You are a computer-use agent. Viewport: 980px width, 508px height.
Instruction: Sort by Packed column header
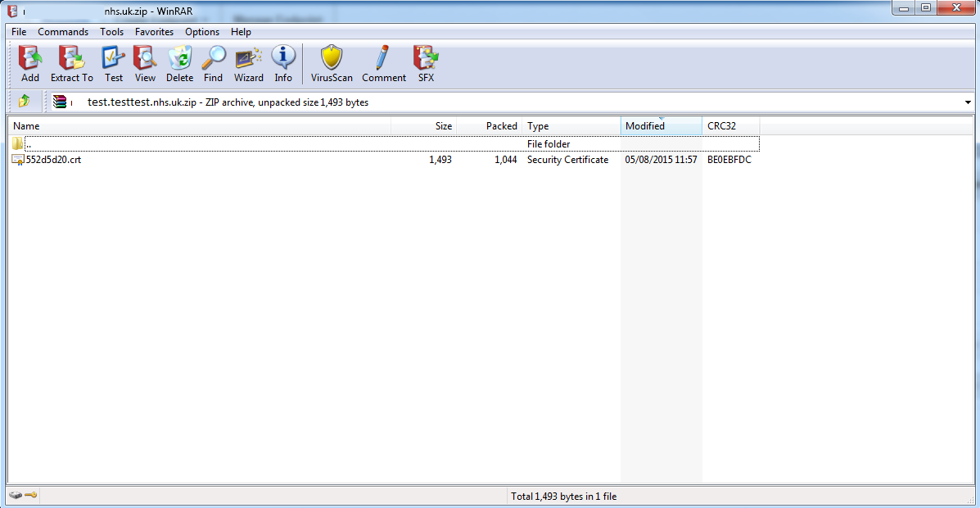(x=490, y=125)
